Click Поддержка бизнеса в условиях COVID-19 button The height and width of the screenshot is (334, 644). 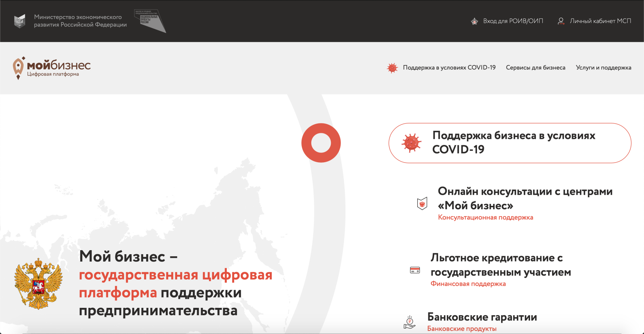(510, 143)
